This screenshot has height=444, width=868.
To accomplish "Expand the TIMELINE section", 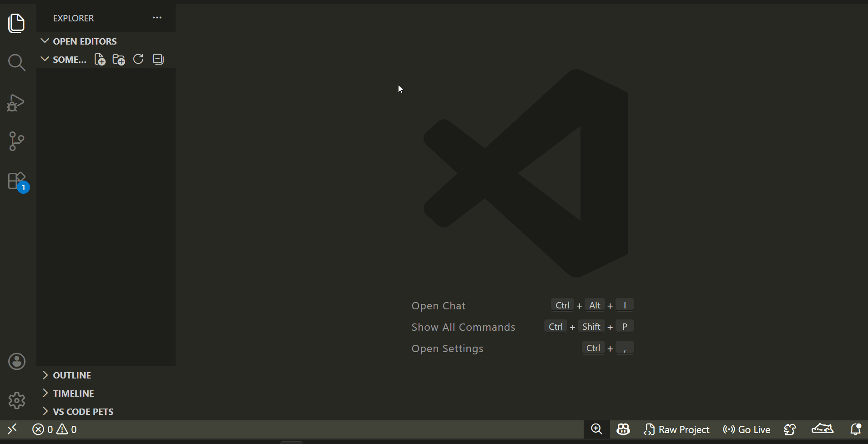I will [106, 394].
